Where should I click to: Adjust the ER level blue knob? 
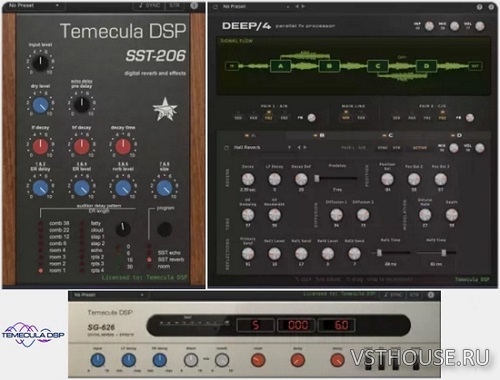(82, 188)
